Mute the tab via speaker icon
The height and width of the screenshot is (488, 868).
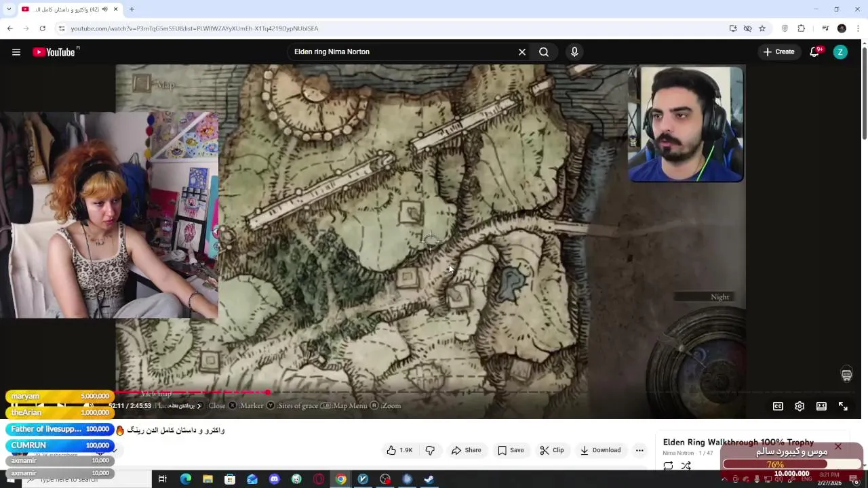[x=104, y=9]
